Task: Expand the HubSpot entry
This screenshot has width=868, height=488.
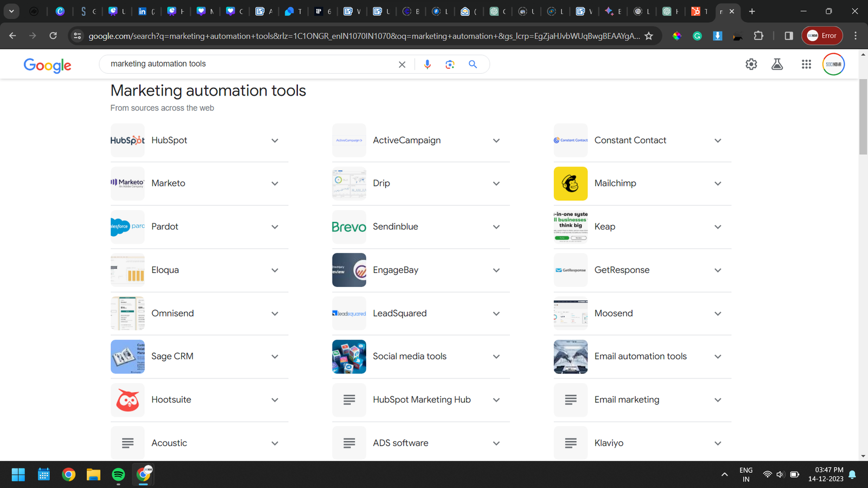Action: [x=275, y=140]
